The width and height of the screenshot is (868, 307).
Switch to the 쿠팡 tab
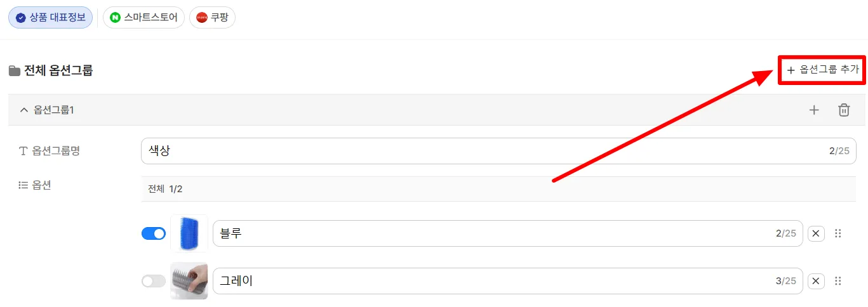pos(212,18)
